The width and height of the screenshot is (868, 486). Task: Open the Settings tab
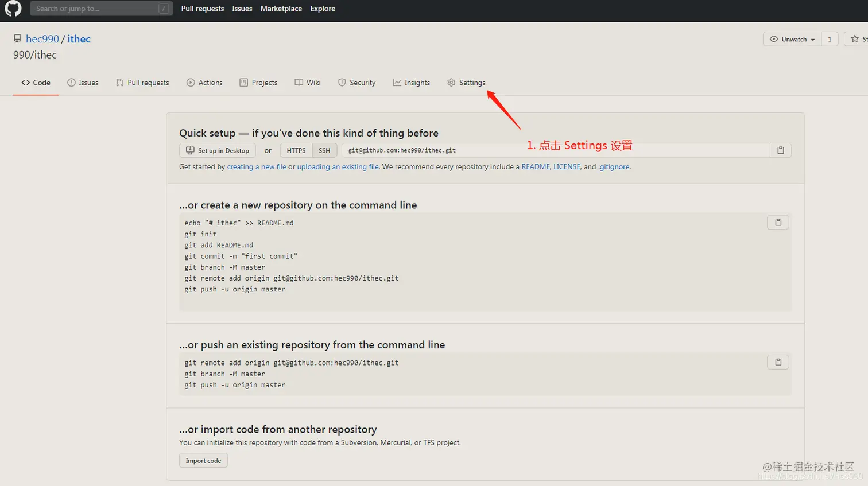[466, 83]
